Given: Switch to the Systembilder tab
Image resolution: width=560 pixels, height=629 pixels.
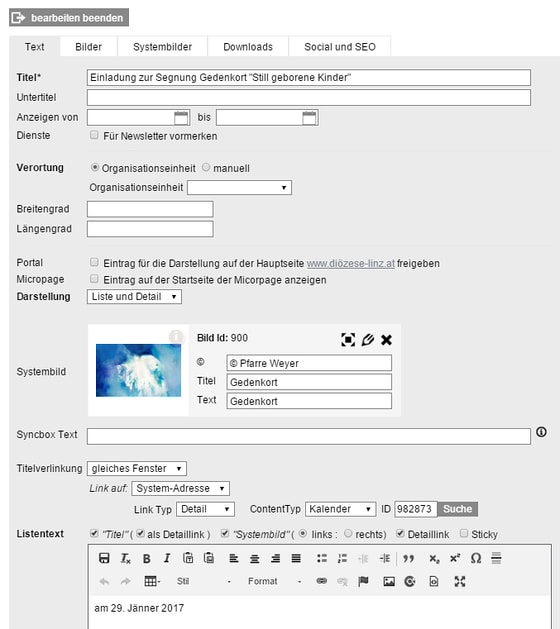Looking at the screenshot, I should click(x=162, y=47).
